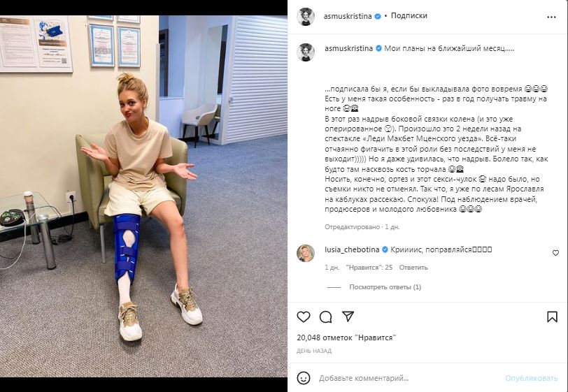Like lusia_chebotina's comment with the small heart
568x392 pixels.
click(x=555, y=253)
